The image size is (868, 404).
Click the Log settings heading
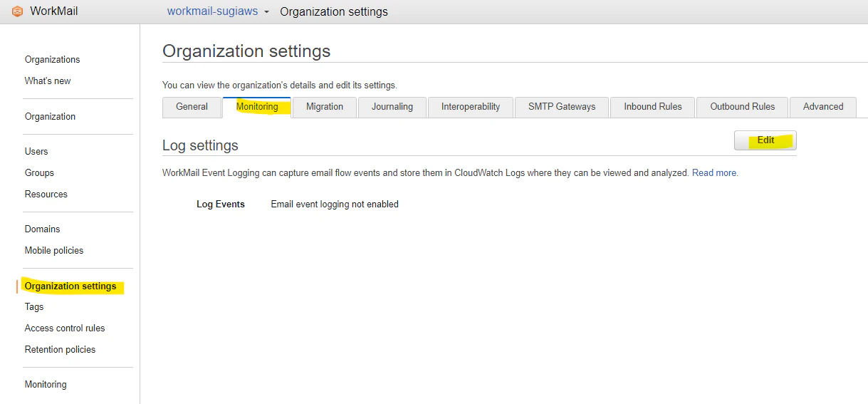[200, 145]
